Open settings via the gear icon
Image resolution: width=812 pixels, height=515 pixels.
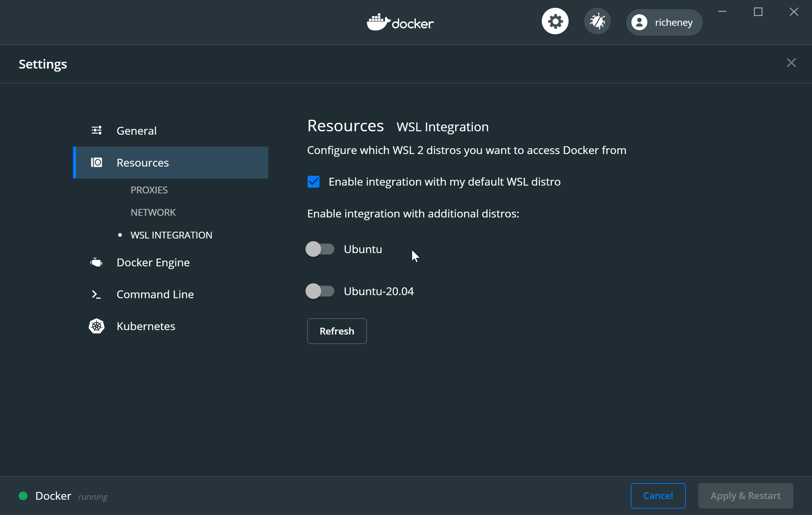tap(555, 21)
